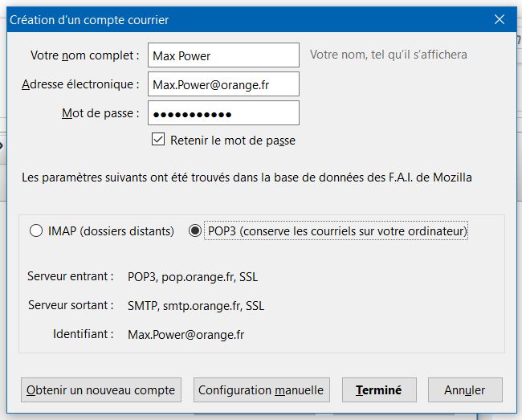The height and width of the screenshot is (420, 522).
Task: Click the Mozilla F.A.I. database information text
Action: pos(247,177)
